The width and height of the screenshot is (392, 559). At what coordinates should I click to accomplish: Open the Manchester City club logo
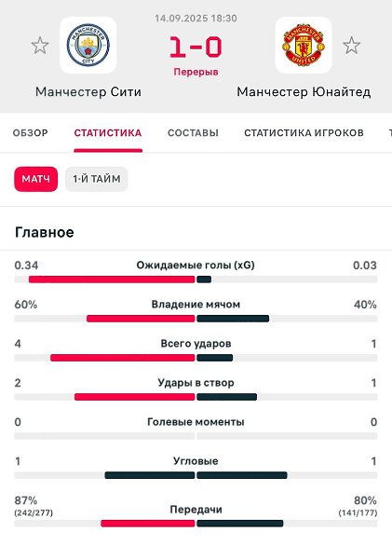pos(88,46)
